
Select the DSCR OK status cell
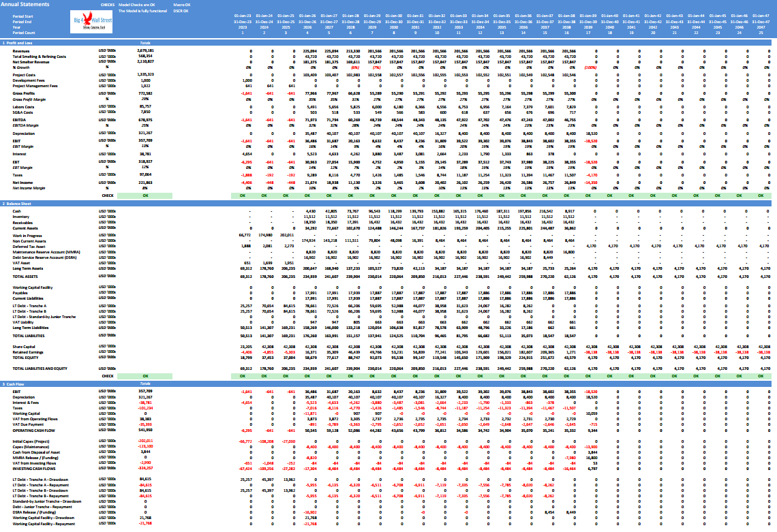181,11
